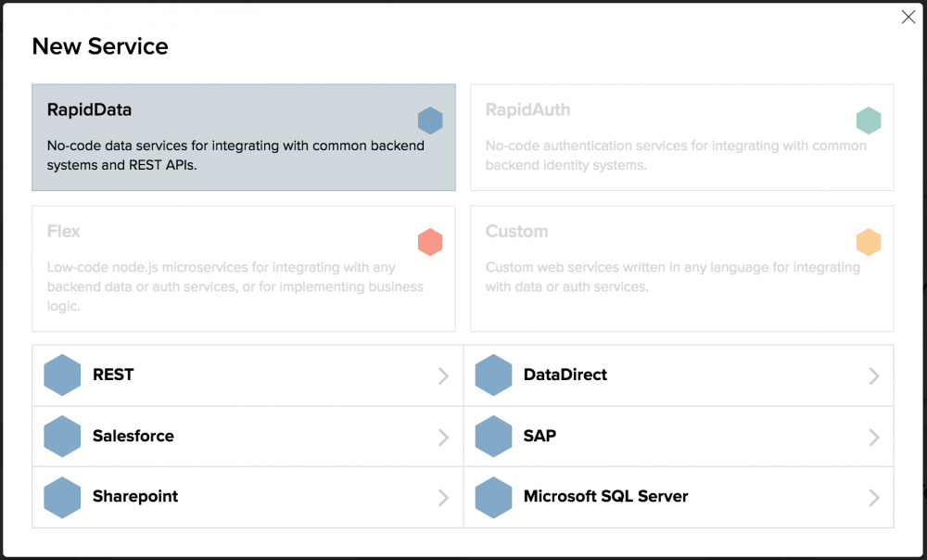Viewport: 927px width, 560px height.
Task: Expand the Microsoft SQL Server chevron
Action: 874,498
